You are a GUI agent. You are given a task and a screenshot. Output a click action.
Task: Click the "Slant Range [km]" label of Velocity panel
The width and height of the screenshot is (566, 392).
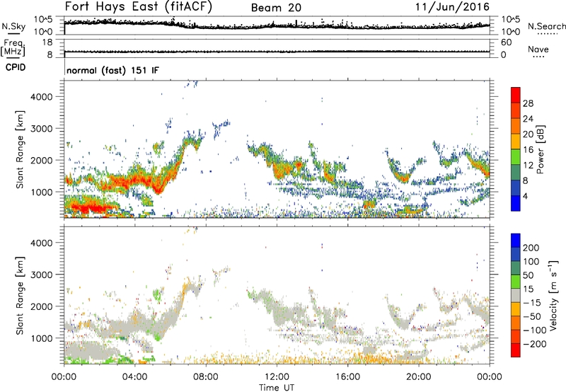click(x=20, y=296)
